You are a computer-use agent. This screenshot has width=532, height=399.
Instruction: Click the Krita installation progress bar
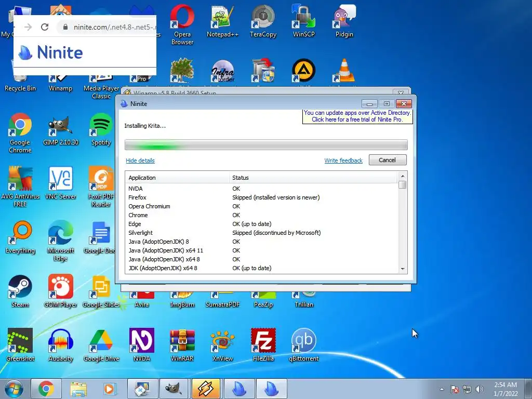pyautogui.click(x=266, y=145)
